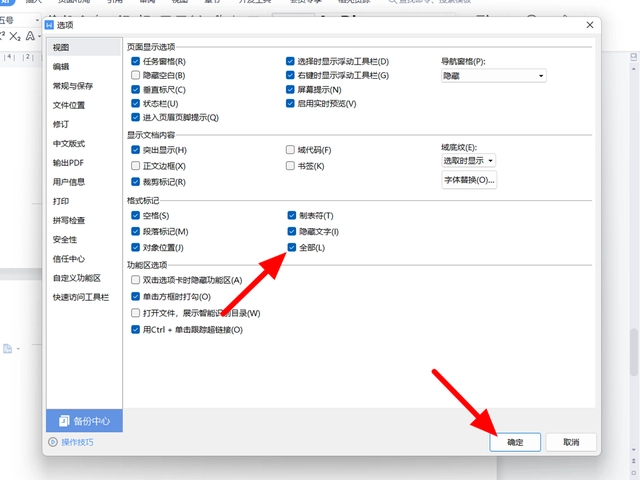Viewport: 640px width, 480px height.
Task: Select the 打印 category
Action: (x=84, y=201)
